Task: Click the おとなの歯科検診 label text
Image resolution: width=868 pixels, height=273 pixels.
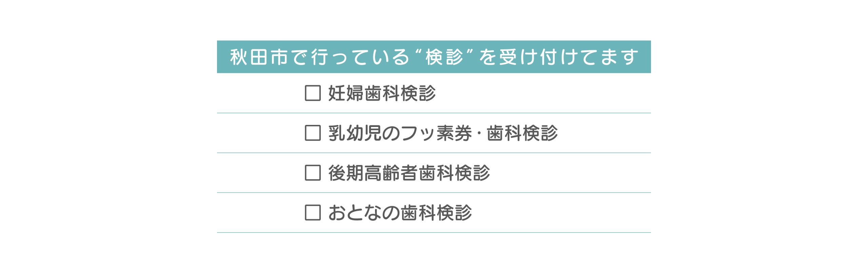Action: (x=400, y=213)
